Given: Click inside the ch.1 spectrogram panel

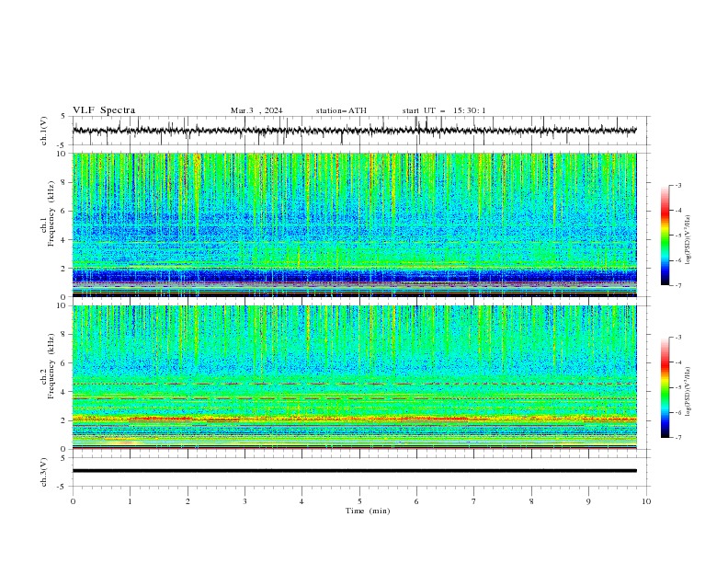Looking at the screenshot, I should (x=354, y=224).
